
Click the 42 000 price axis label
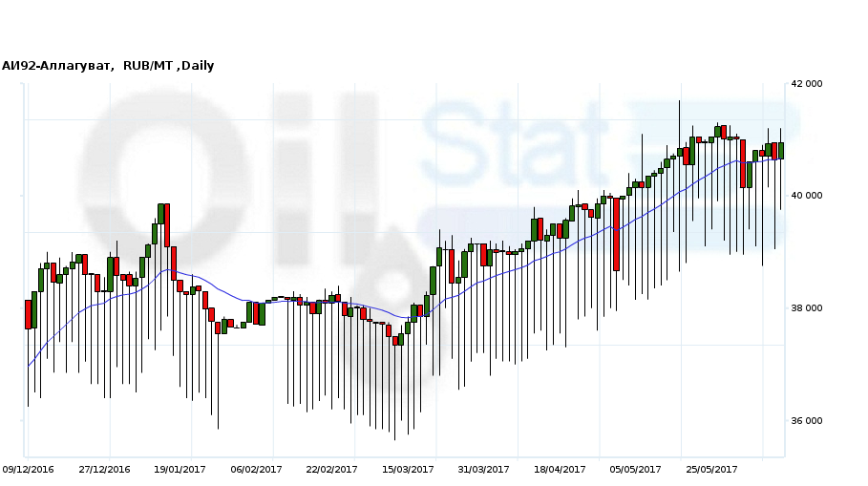pyautogui.click(x=807, y=84)
